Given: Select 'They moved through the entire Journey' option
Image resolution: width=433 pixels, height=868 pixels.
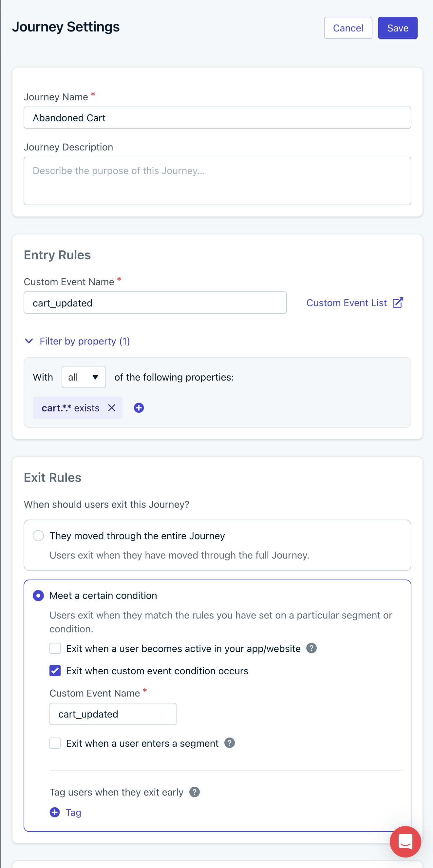Looking at the screenshot, I should tap(38, 535).
